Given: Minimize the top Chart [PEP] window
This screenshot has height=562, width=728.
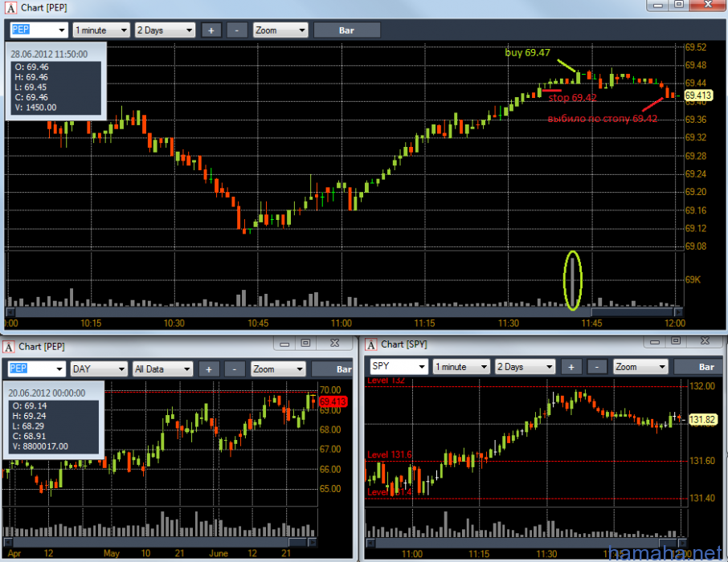Looking at the screenshot, I should click(x=658, y=5).
